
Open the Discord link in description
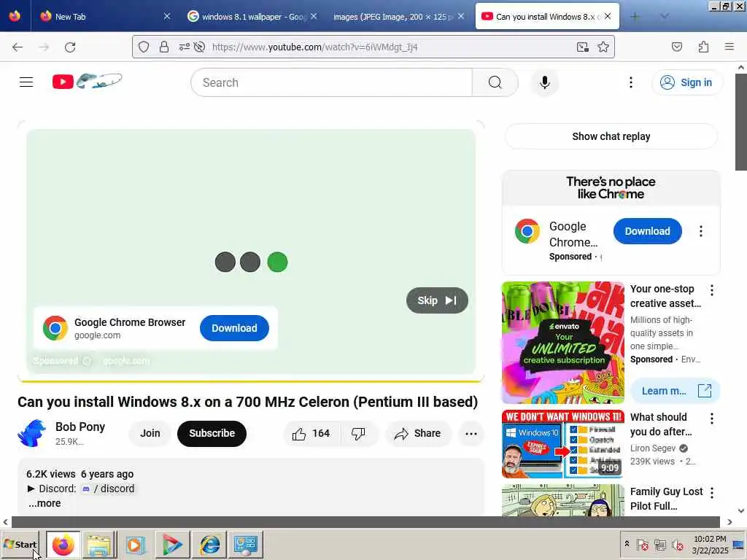(x=109, y=489)
